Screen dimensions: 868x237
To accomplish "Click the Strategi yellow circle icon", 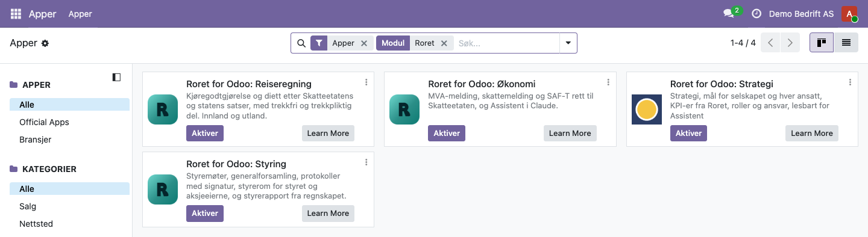I will point(647,109).
